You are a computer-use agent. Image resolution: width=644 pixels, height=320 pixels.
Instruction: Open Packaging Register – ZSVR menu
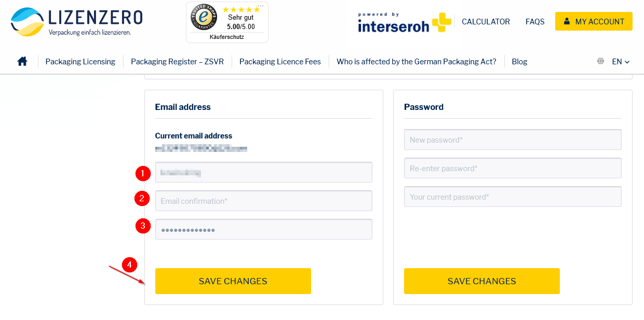coord(177,61)
